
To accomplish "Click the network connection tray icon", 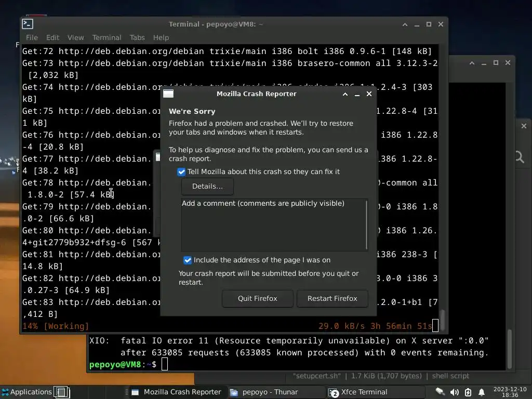I will pos(440,392).
